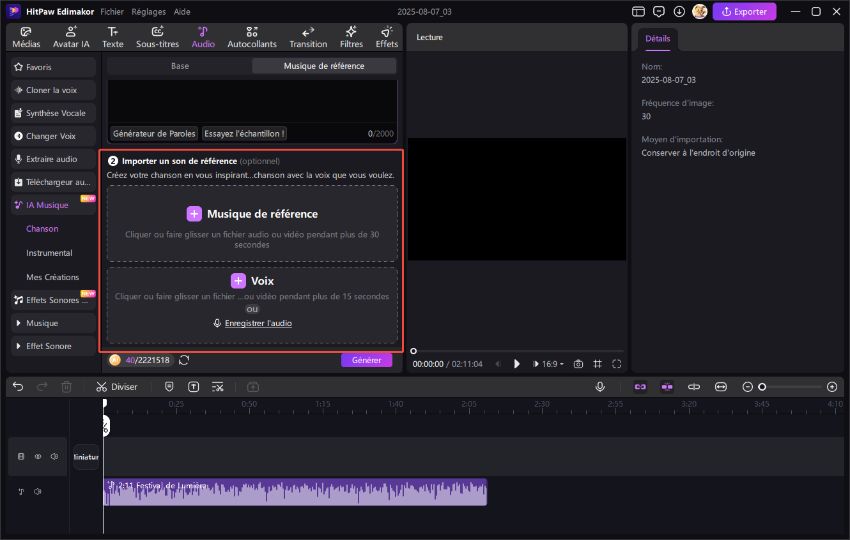Open the feedback message icon in title bar
The height and width of the screenshot is (540, 850).
pyautogui.click(x=659, y=11)
